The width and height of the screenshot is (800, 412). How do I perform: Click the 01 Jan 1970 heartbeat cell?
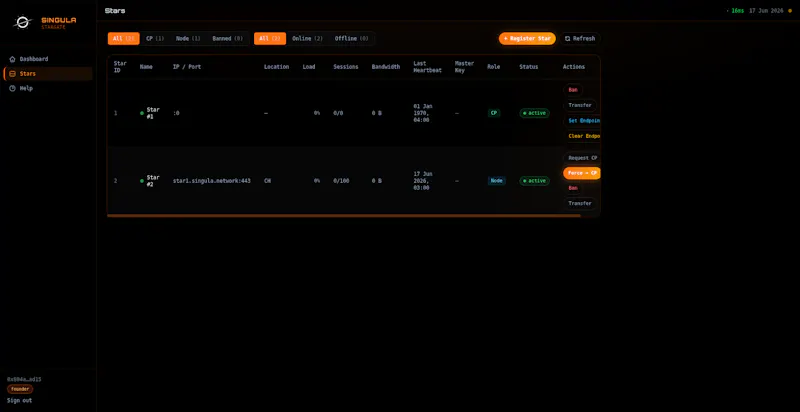pyautogui.click(x=421, y=113)
